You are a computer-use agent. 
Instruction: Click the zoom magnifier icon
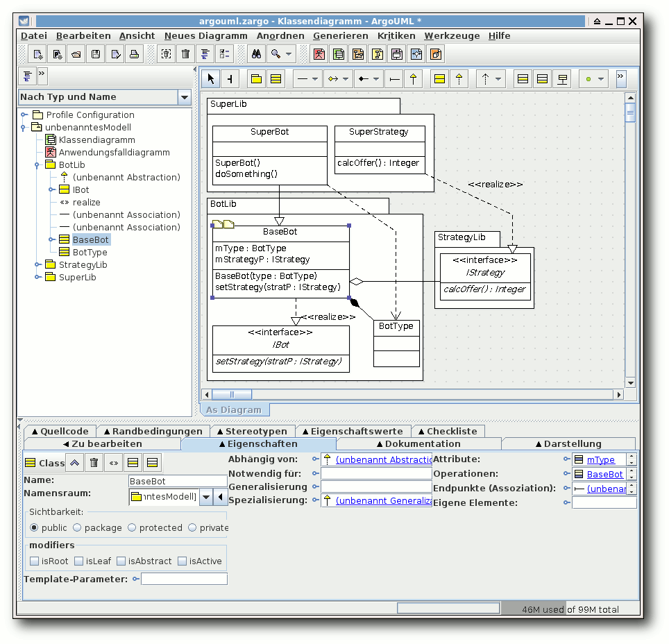tap(276, 54)
